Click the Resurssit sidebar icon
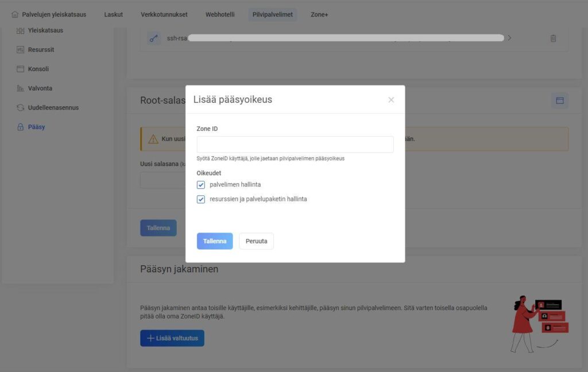 [21, 50]
